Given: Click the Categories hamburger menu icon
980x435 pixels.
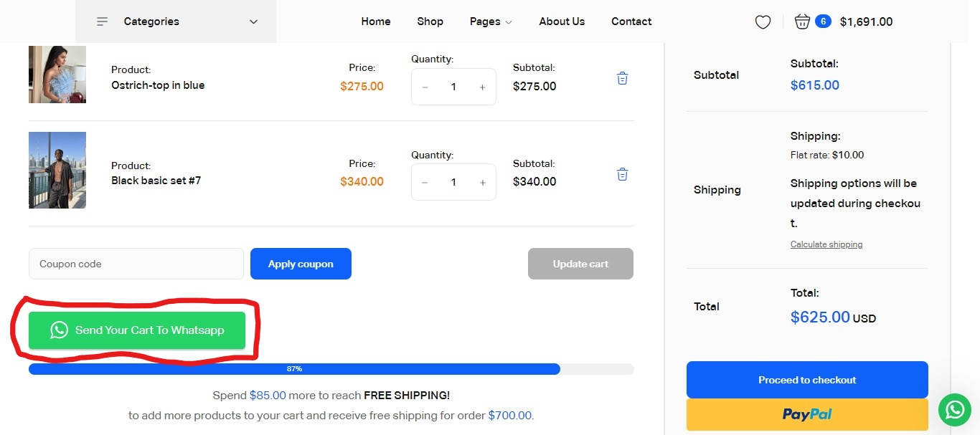Looking at the screenshot, I should coord(103,21).
